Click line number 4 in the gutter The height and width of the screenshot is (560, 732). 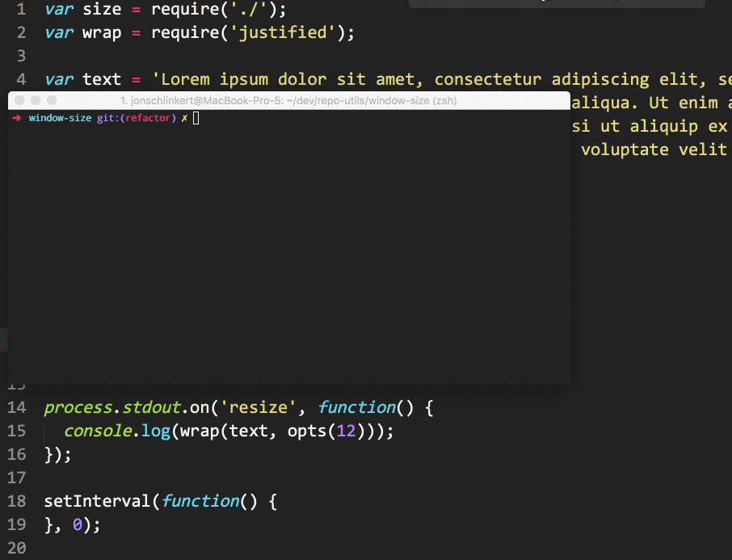pos(21,79)
